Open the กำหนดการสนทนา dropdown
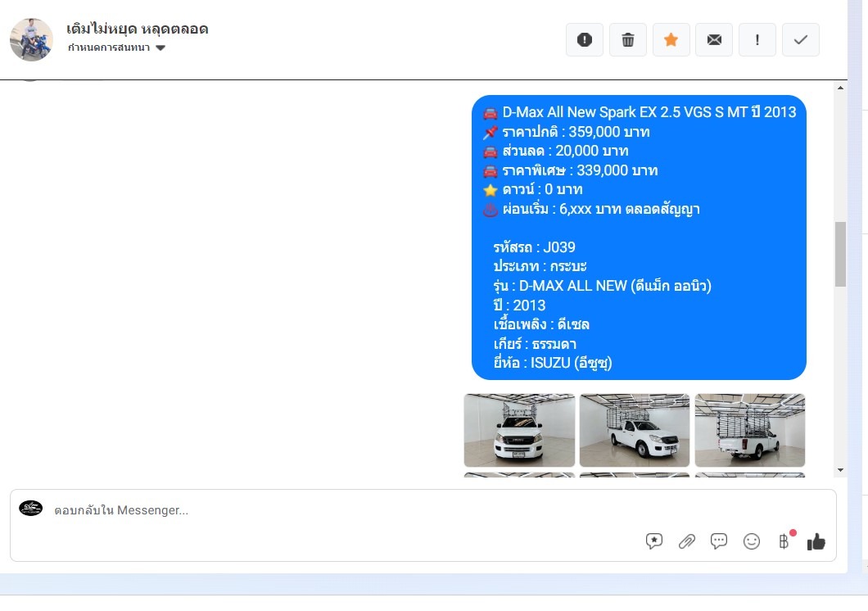 point(117,48)
